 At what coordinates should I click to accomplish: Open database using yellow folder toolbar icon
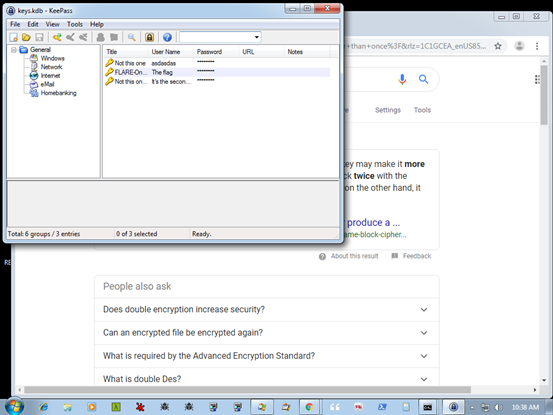(26, 37)
